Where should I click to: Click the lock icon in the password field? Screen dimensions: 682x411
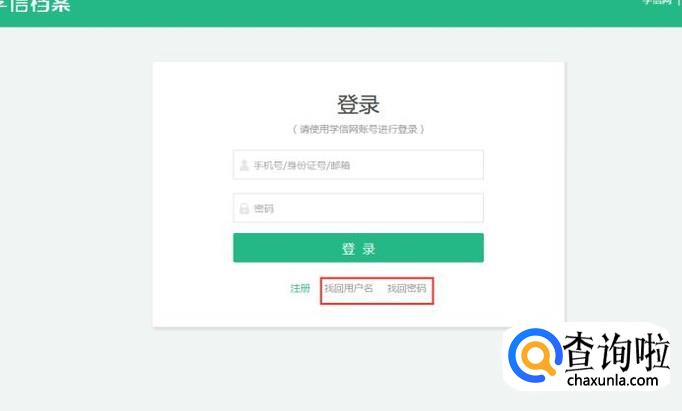click(244, 208)
